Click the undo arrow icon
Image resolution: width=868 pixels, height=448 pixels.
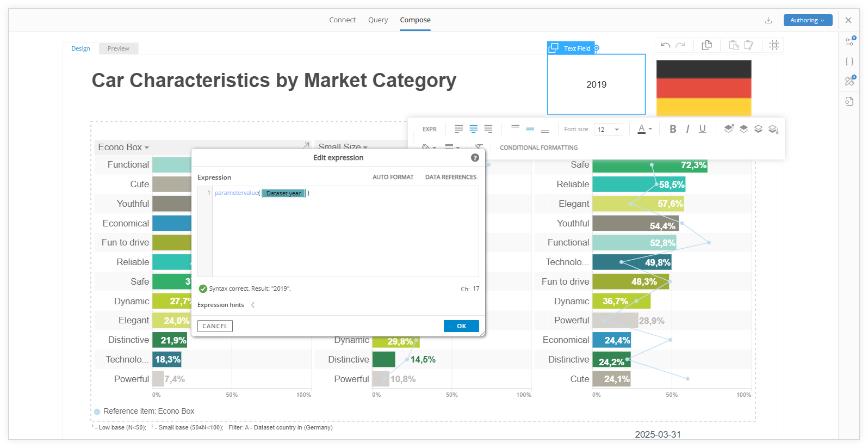[x=665, y=45]
